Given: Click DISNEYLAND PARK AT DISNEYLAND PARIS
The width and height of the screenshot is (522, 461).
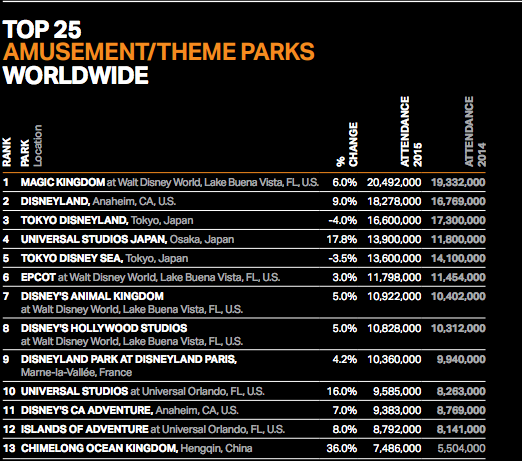Looking at the screenshot, I should click(129, 359).
